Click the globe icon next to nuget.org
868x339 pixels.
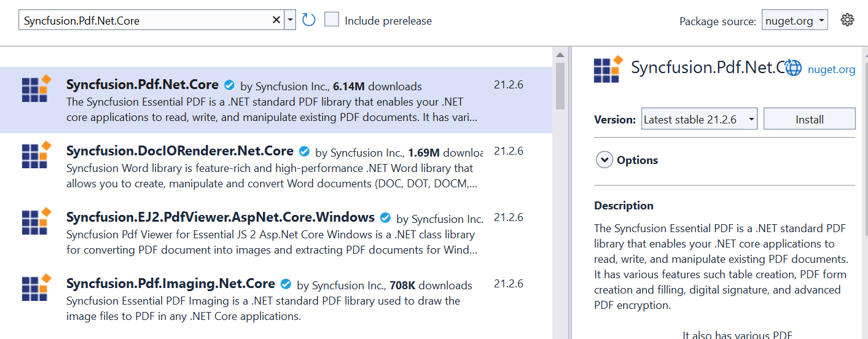pos(794,68)
